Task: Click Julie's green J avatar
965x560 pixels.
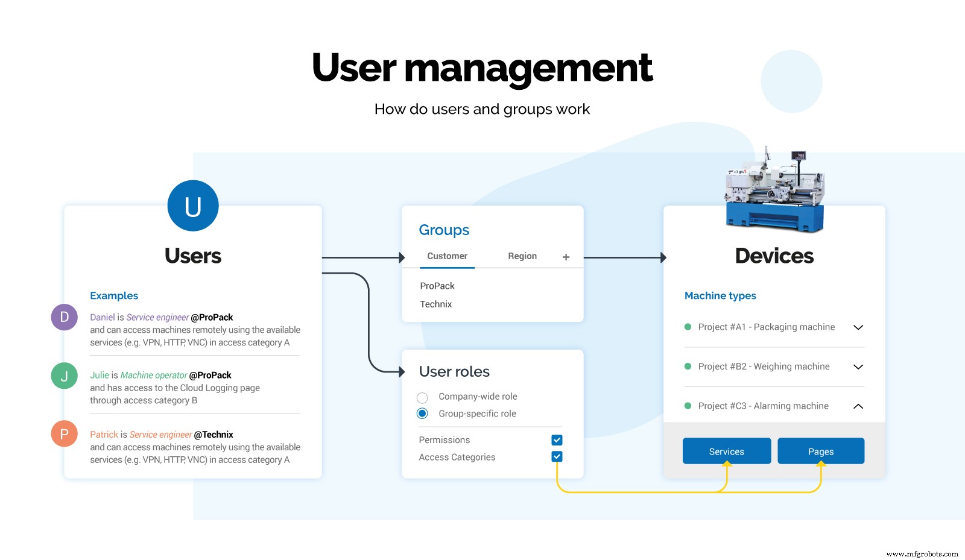Action: [x=64, y=375]
